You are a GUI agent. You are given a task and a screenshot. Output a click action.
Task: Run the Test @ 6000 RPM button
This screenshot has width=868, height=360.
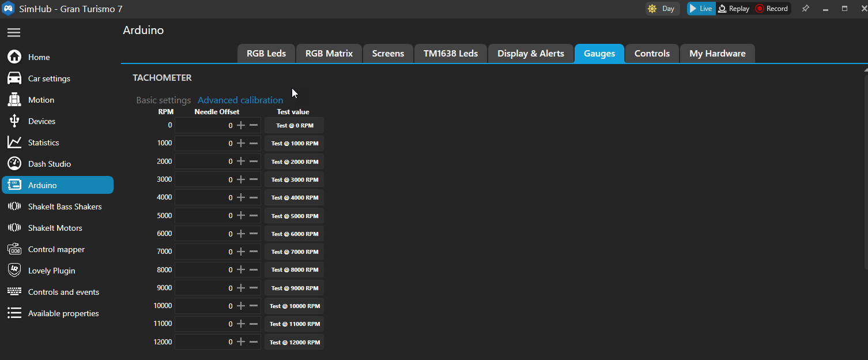[x=294, y=234]
